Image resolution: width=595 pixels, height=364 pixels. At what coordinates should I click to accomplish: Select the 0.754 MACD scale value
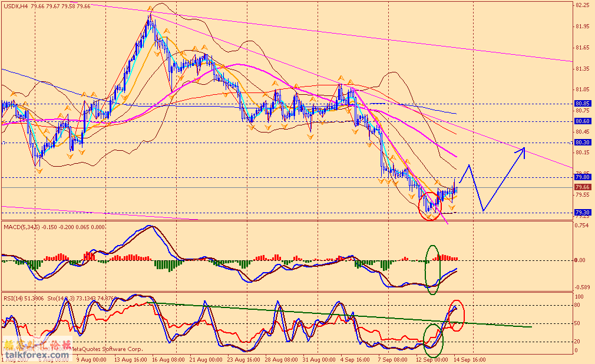click(x=582, y=225)
